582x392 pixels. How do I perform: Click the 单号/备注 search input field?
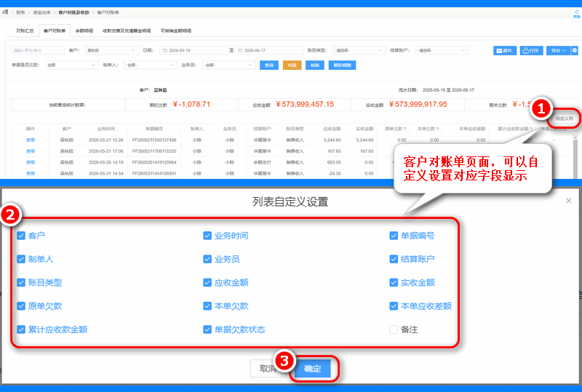pos(38,50)
